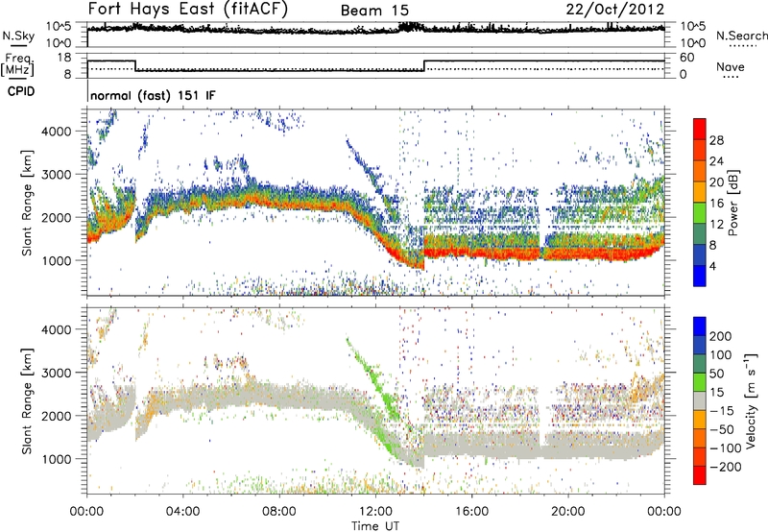Viewport: 768px width, 532px height.
Task: Click the noise trace in the N.Sky panel
Action: [x=375, y=30]
